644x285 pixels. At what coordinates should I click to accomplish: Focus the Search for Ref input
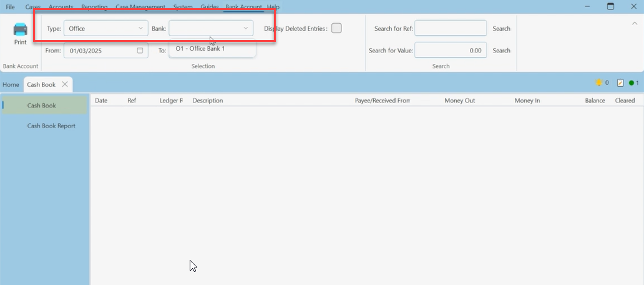tap(451, 28)
